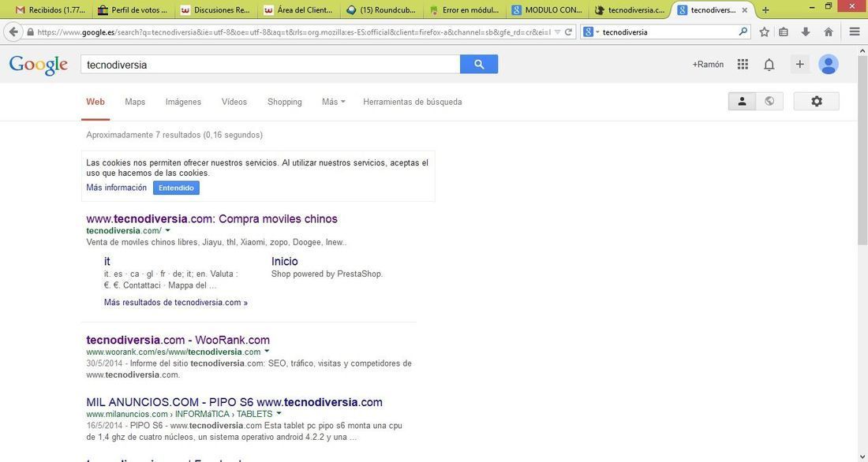
Task: Select the Imágenes search category
Action: coord(183,102)
